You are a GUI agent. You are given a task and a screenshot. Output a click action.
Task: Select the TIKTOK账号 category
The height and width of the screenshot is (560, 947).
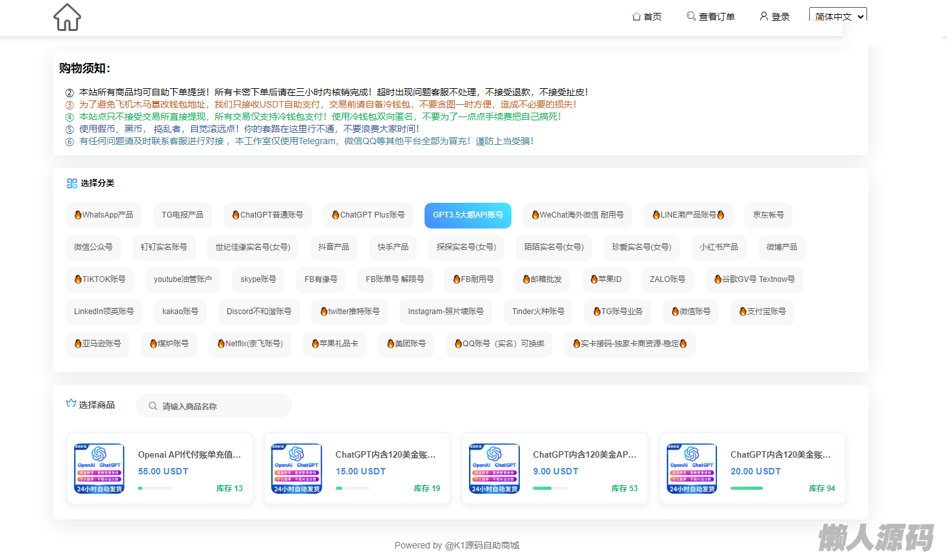100,279
